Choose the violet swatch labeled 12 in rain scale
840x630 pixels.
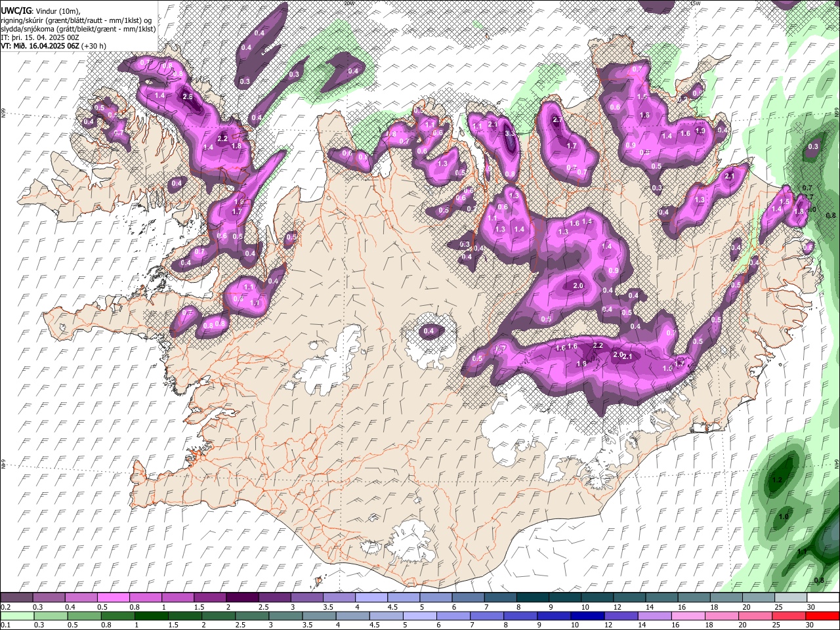pos(621,616)
